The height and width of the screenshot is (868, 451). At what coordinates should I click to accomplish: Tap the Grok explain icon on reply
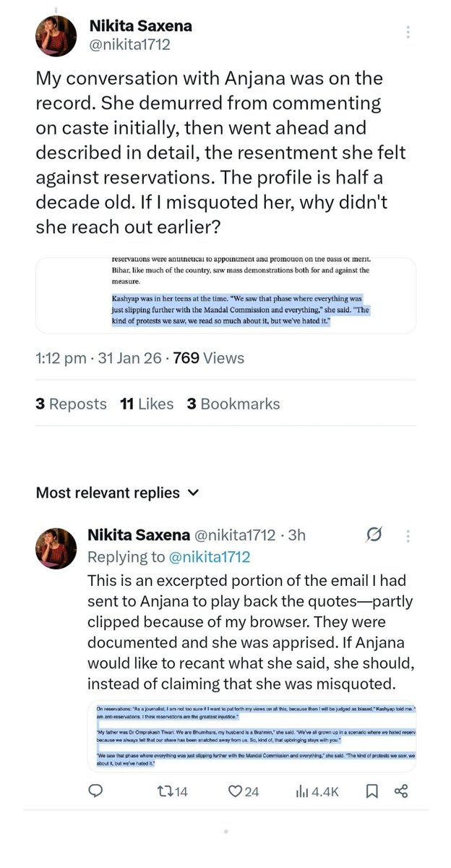click(x=374, y=535)
